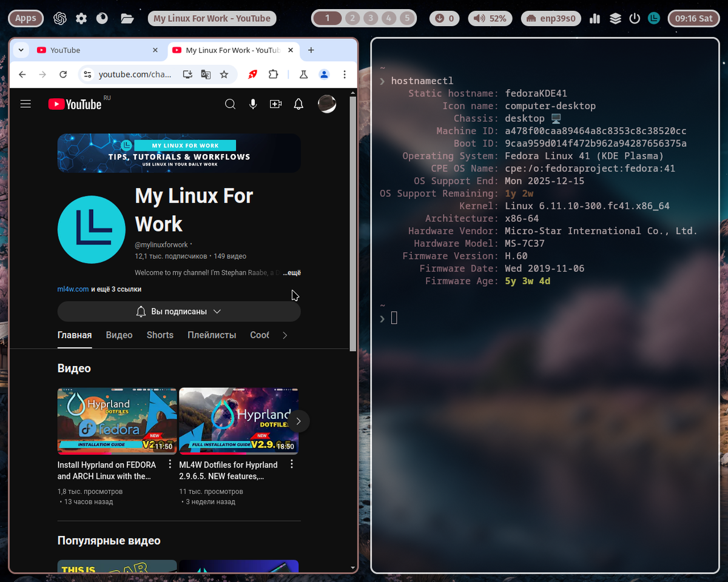Image resolution: width=728 pixels, height=582 pixels.
Task: Select the 'Главная' channel tab
Action: click(x=75, y=335)
